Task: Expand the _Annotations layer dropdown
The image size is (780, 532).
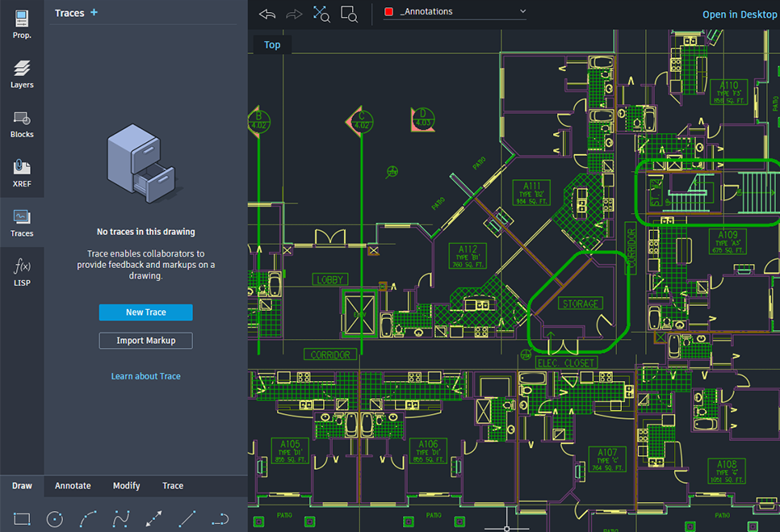Action: click(x=522, y=11)
